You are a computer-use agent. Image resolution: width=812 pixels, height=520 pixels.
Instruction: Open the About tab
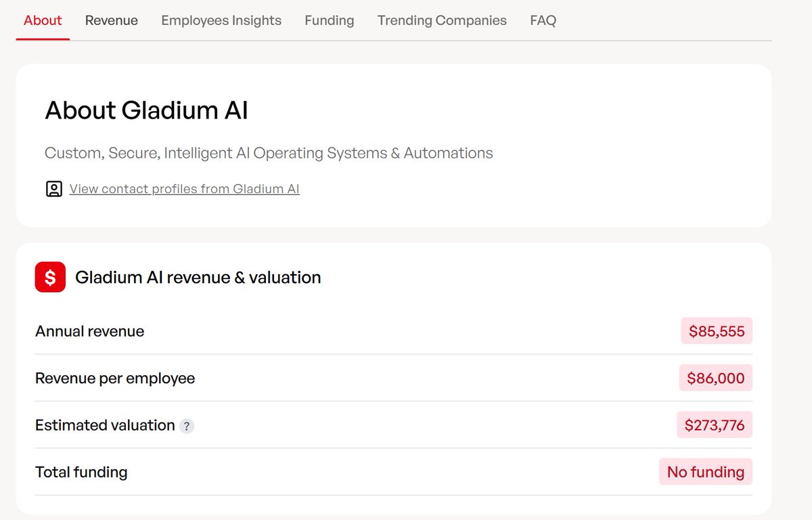coord(43,20)
